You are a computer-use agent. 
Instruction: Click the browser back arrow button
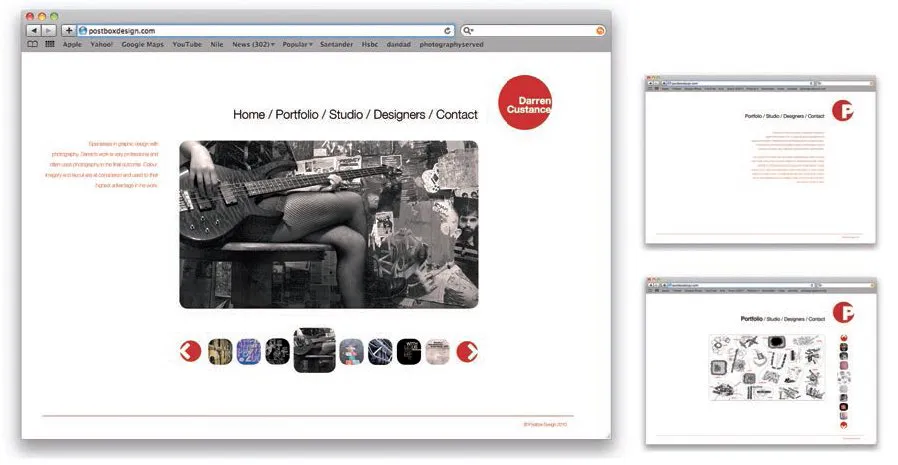coord(33,31)
